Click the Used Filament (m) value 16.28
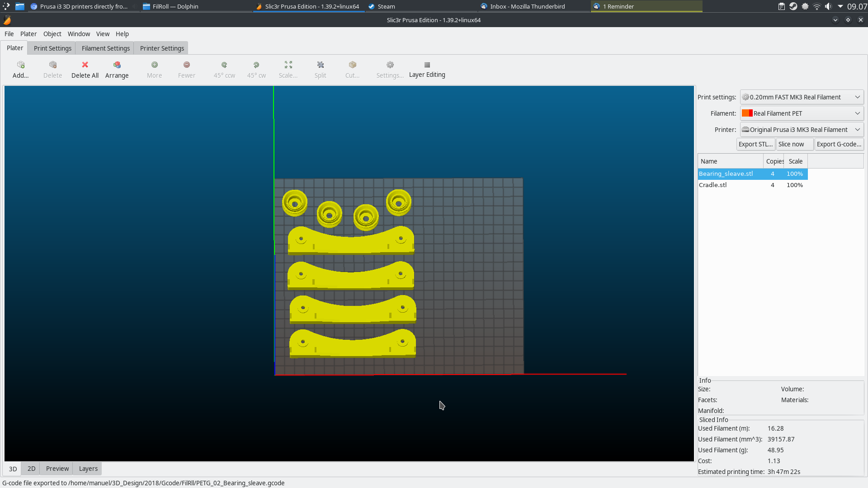The height and width of the screenshot is (488, 868). [x=776, y=428]
